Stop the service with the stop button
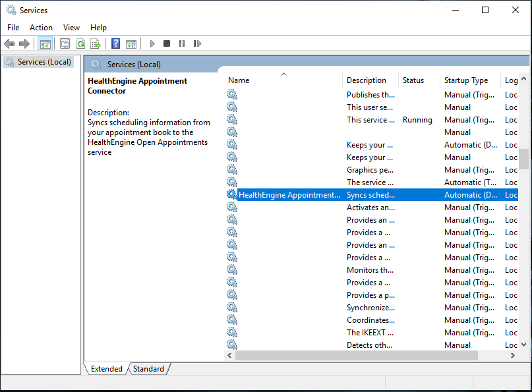Image resolution: width=532 pixels, height=392 pixels. (167, 44)
